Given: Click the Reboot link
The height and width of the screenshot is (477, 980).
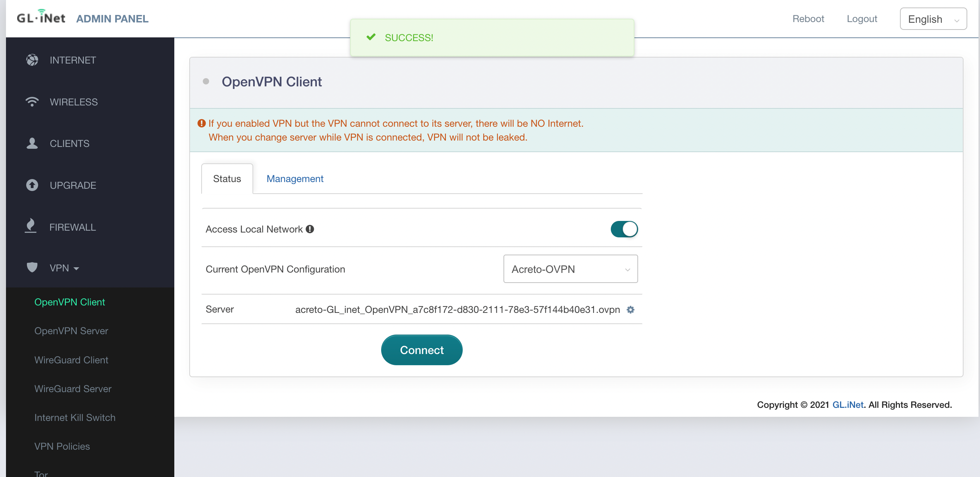Looking at the screenshot, I should pos(808,19).
